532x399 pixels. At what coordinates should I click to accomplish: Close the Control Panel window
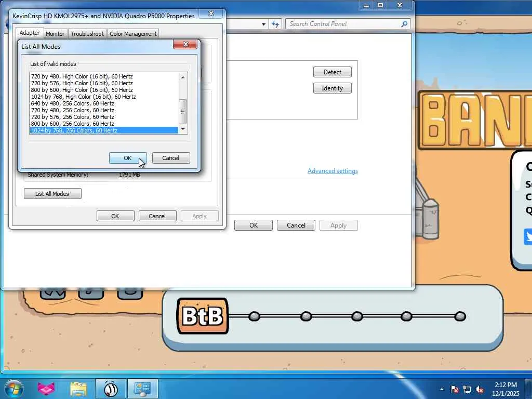tap(400, 5)
